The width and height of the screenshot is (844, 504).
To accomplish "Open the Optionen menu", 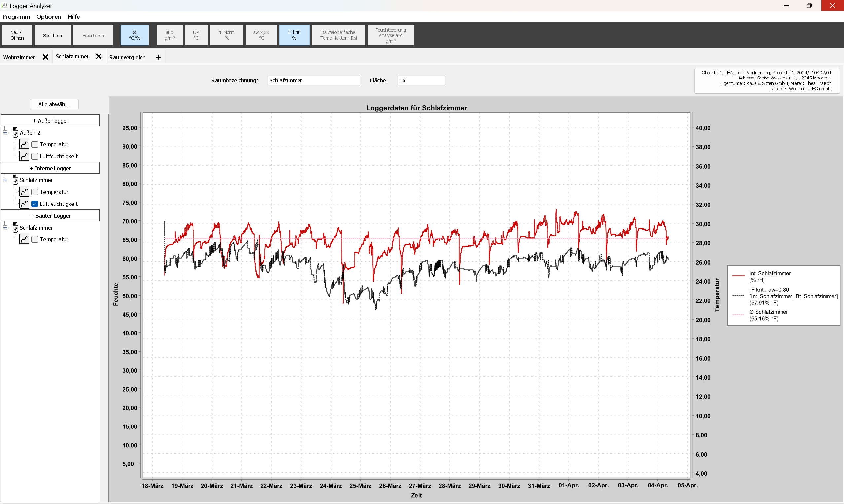I will [49, 16].
